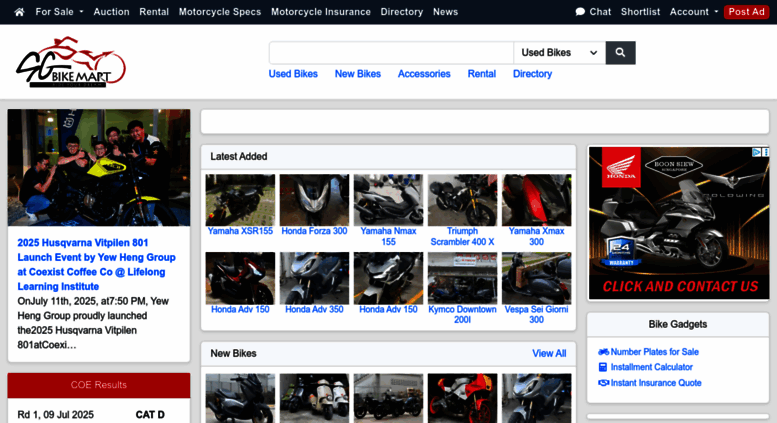Image resolution: width=777 pixels, height=423 pixels.
Task: Click the magnifier search button
Action: click(620, 53)
